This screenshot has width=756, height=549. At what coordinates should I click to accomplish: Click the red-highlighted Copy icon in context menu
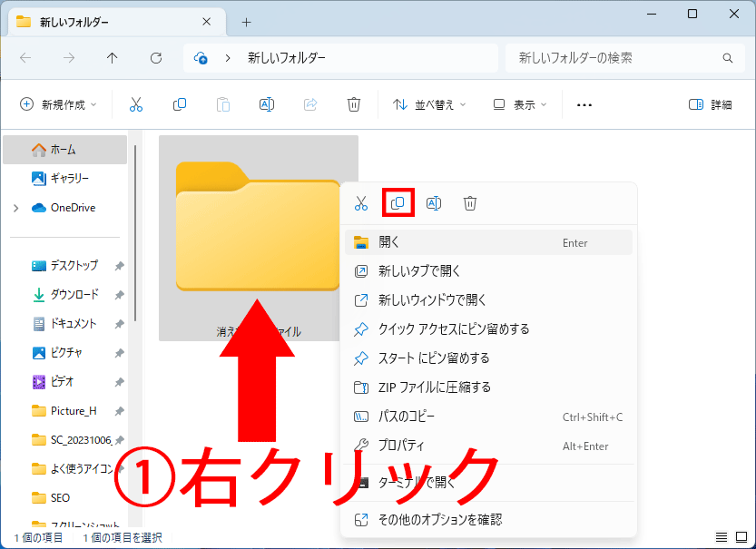click(x=398, y=203)
